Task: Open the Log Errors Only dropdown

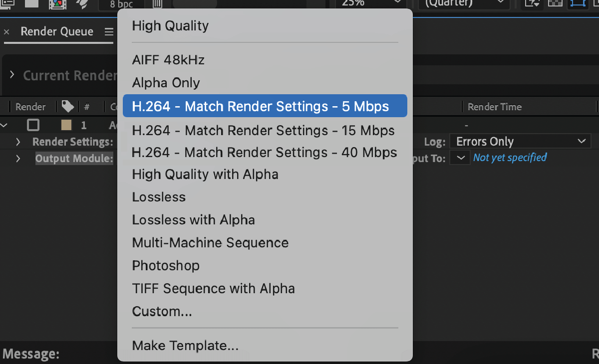Action: pyautogui.click(x=520, y=142)
